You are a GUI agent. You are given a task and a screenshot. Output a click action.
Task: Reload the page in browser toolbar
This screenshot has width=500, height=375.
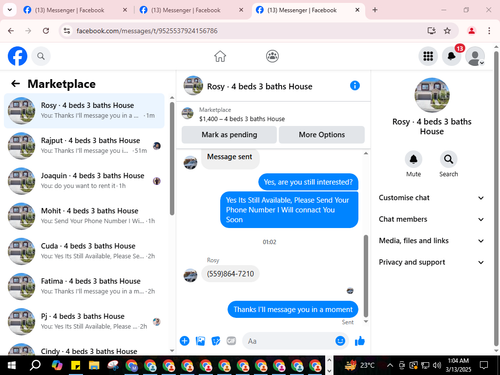click(x=46, y=31)
